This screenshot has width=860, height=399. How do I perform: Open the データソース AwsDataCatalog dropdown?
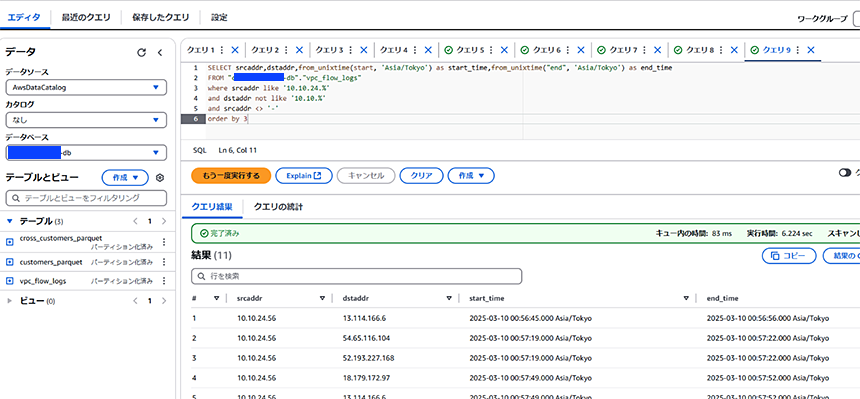click(x=86, y=87)
